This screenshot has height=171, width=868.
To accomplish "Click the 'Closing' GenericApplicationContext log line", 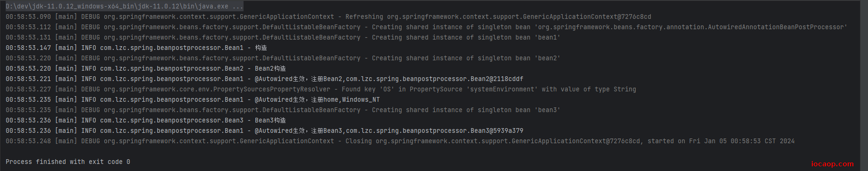I will 400,141.
